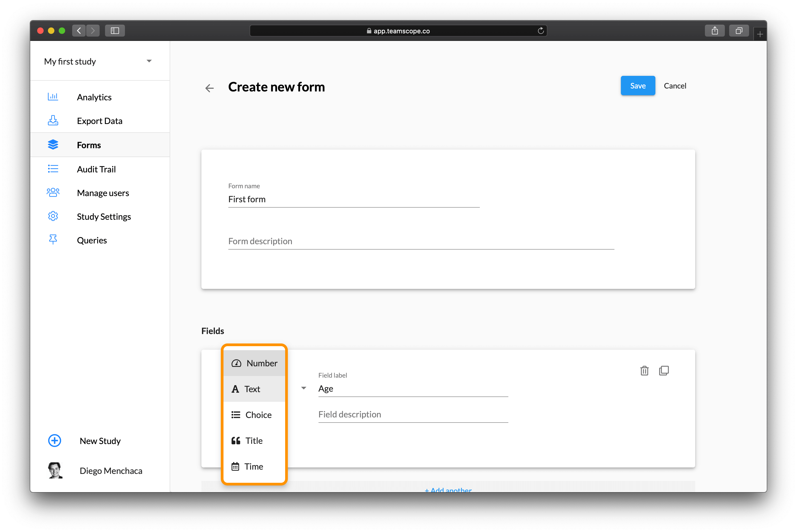Select Choice from the field type list
The height and width of the screenshot is (532, 797).
(x=258, y=415)
